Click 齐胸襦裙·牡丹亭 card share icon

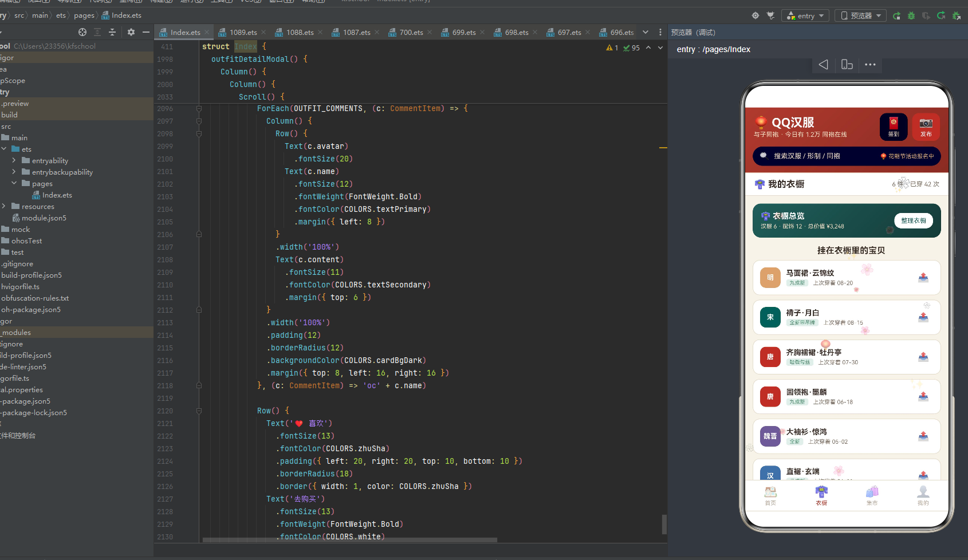[x=923, y=357]
